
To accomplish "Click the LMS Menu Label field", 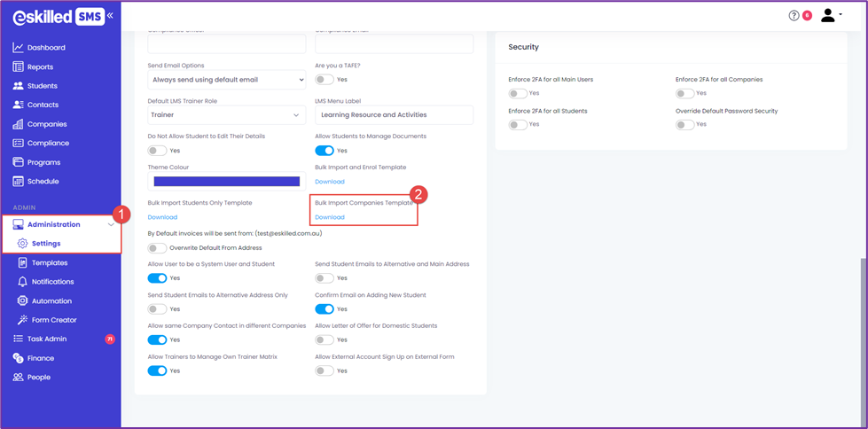I will click(x=395, y=115).
